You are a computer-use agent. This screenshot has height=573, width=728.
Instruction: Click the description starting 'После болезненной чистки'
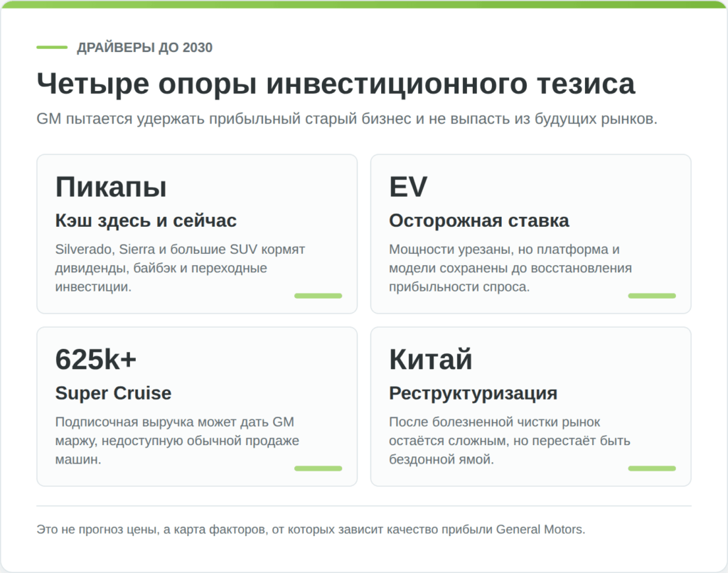pos(510,441)
